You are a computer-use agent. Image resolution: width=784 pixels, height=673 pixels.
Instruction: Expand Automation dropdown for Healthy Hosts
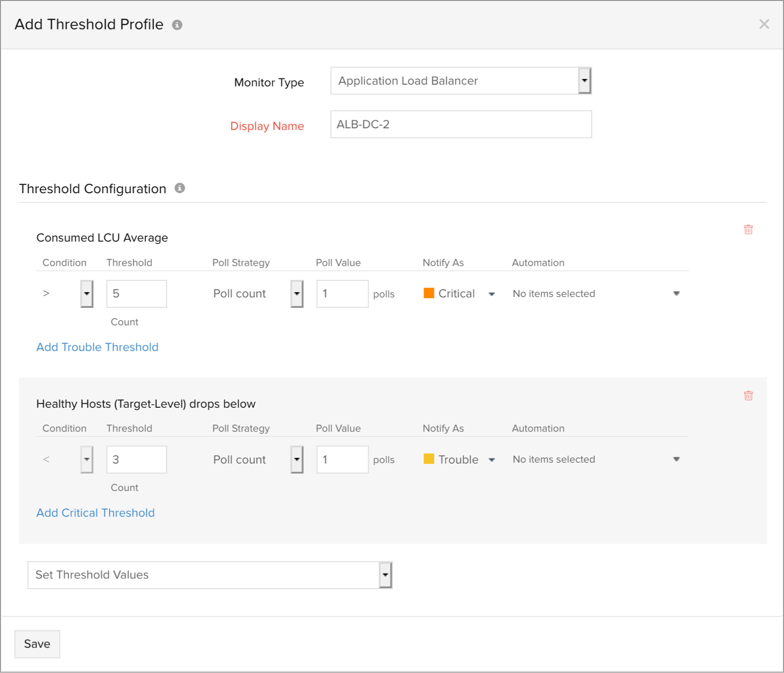(676, 459)
